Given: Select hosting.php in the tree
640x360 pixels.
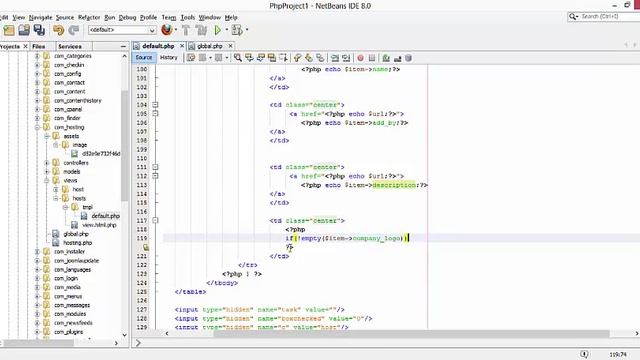Looking at the screenshot, I should [x=78, y=243].
